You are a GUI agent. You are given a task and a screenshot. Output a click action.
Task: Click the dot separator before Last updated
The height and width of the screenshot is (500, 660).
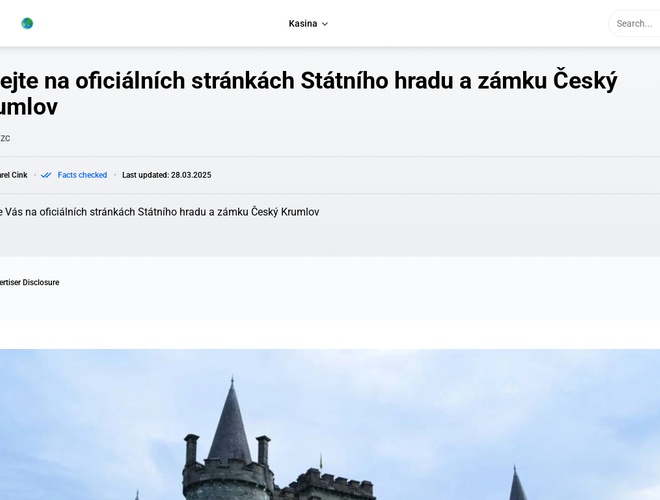[x=114, y=175]
